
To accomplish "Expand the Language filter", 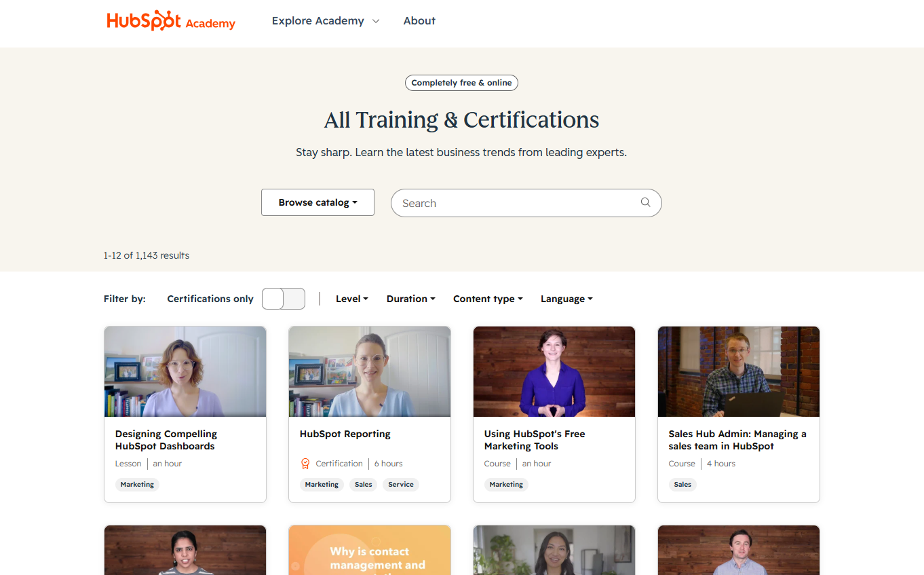I will tap(566, 299).
